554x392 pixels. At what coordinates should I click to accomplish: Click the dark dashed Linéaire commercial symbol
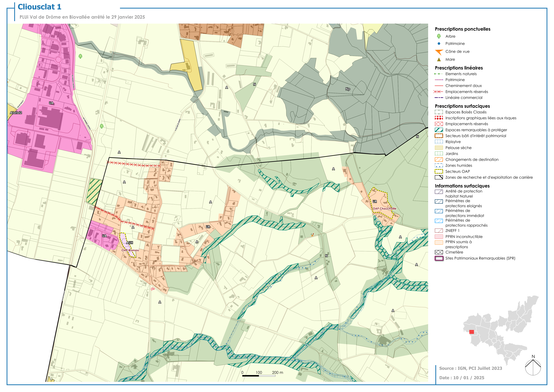[x=439, y=97]
